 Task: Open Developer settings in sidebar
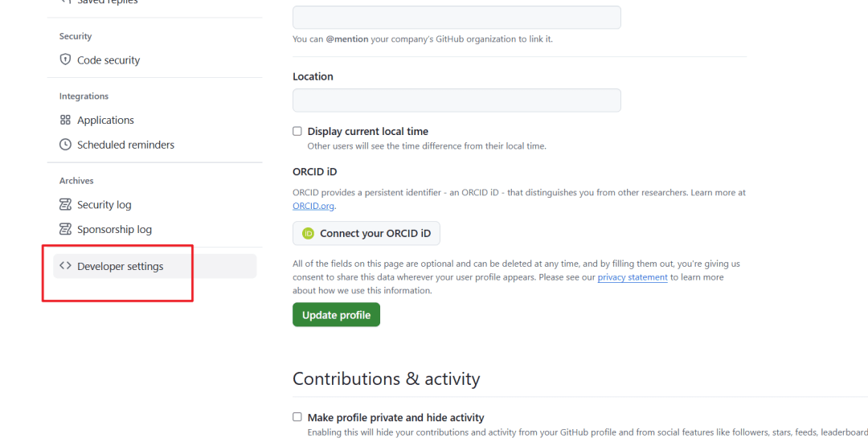(121, 267)
